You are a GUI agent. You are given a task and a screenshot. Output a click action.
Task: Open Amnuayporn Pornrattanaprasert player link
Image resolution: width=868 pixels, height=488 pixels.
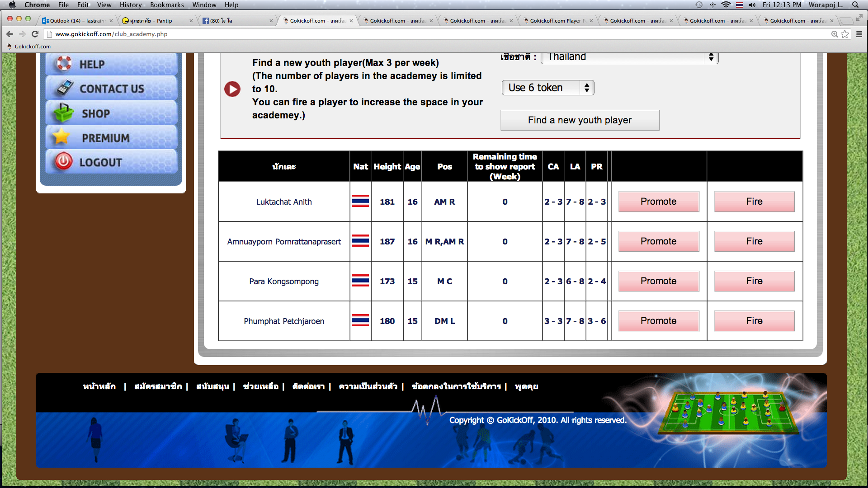[x=284, y=242]
